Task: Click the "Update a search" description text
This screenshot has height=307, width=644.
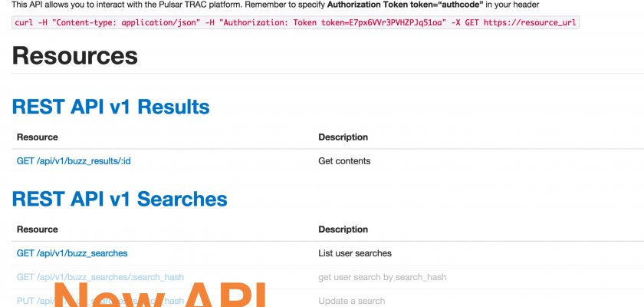Action: tap(352, 301)
